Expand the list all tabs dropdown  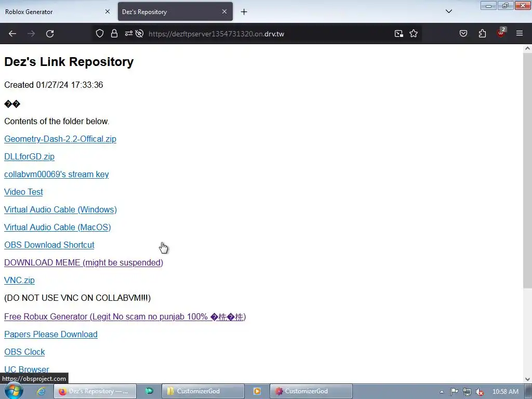(449, 11)
